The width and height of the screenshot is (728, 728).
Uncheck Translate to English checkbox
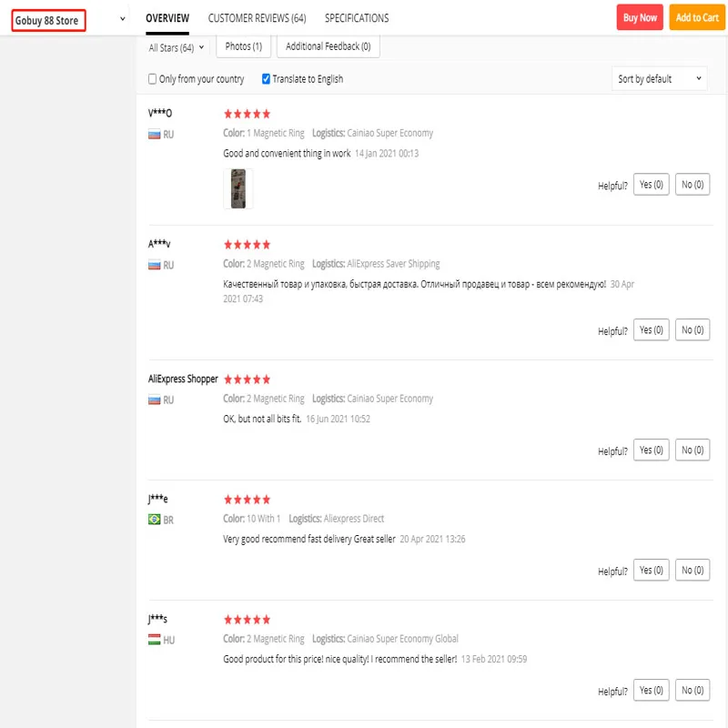pyautogui.click(x=266, y=79)
